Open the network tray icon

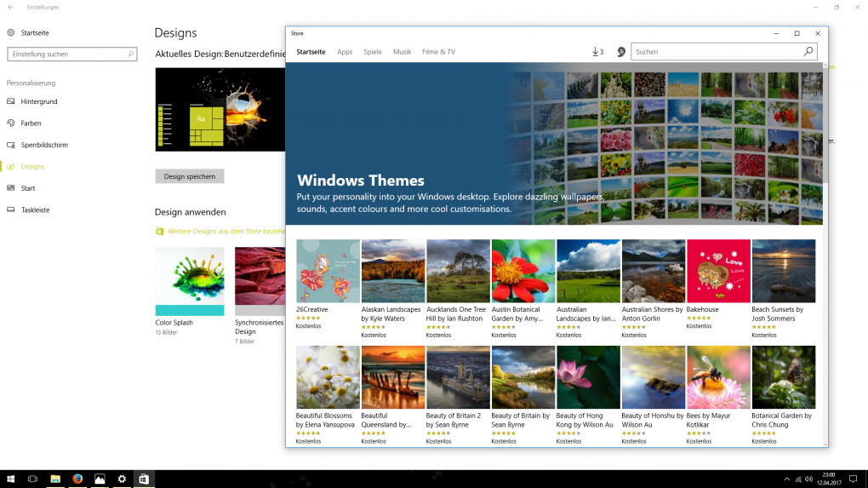click(x=797, y=479)
